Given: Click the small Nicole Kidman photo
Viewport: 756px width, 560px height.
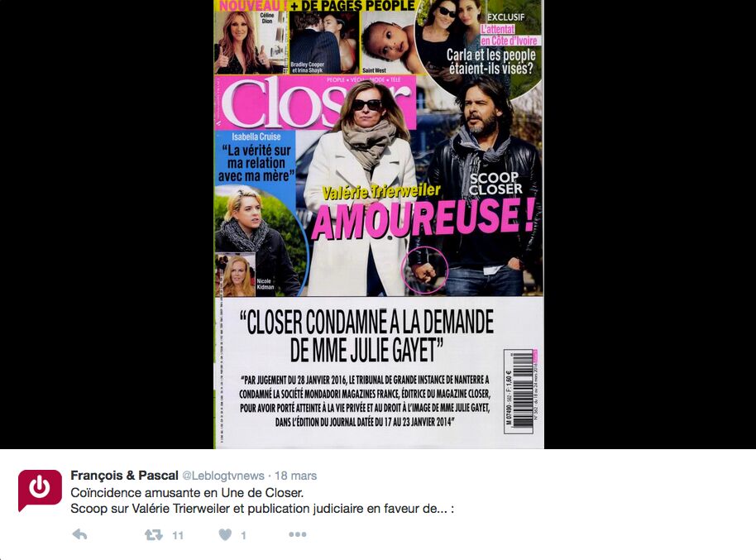Looking at the screenshot, I should (235, 275).
